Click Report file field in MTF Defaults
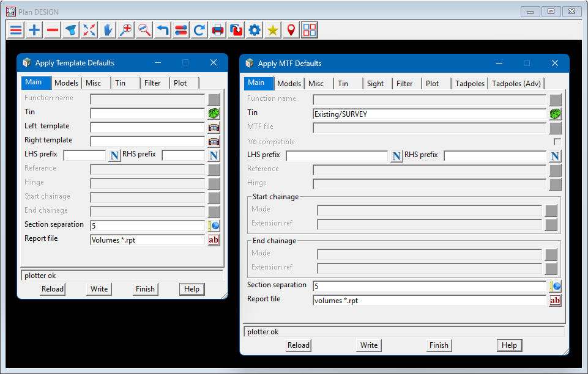 pos(429,301)
